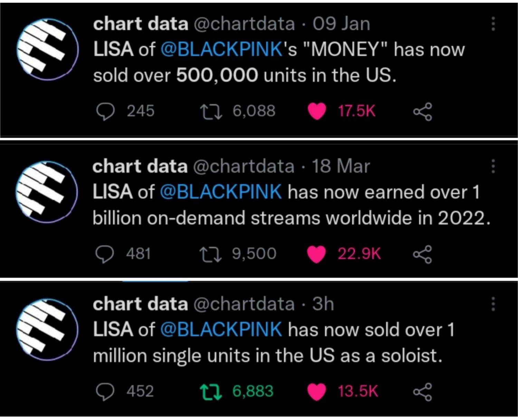Open @BLACKPINK mention in the MONEY tweet

click(x=221, y=49)
